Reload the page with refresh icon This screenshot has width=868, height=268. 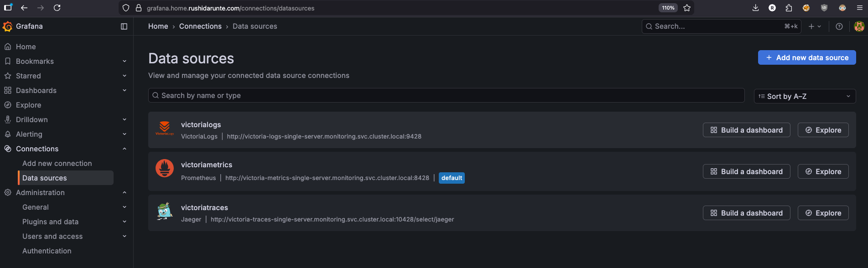pos(57,8)
